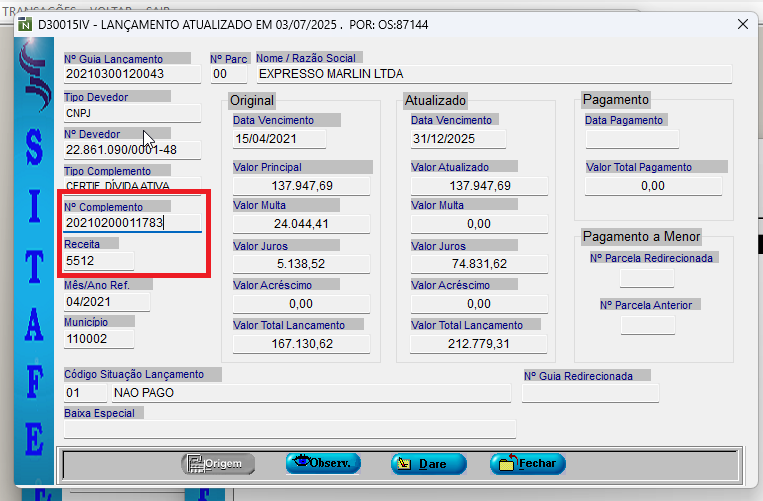Click the Tipo Devedor field
The height and width of the screenshot is (501, 763).
coord(132,112)
